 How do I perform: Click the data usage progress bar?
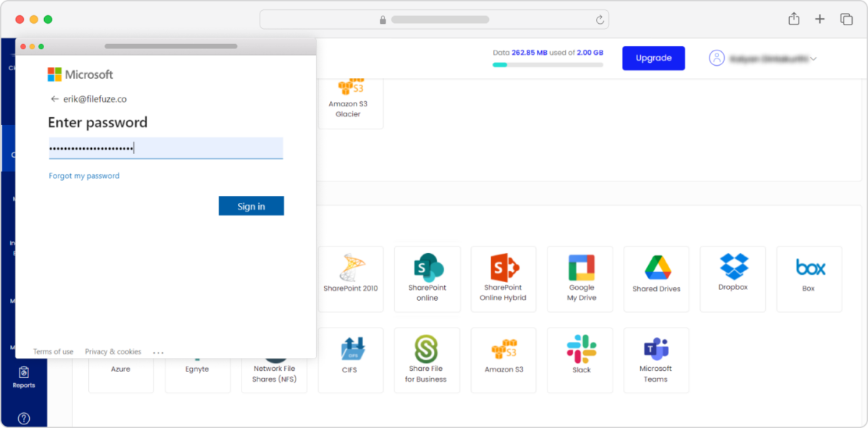pyautogui.click(x=548, y=64)
